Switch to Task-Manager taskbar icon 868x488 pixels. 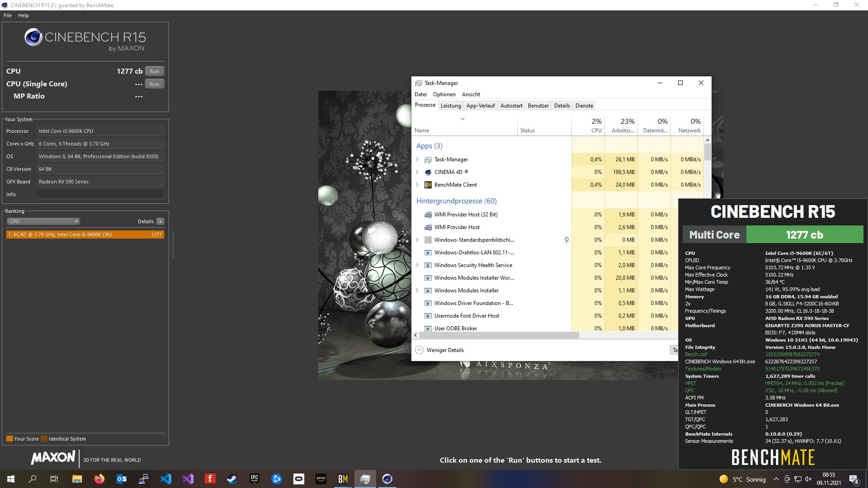pyautogui.click(x=365, y=479)
